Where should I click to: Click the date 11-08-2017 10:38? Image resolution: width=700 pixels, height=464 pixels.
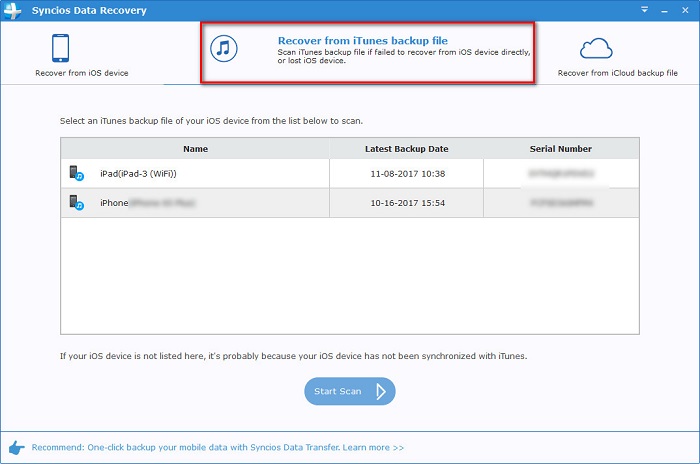pos(408,174)
